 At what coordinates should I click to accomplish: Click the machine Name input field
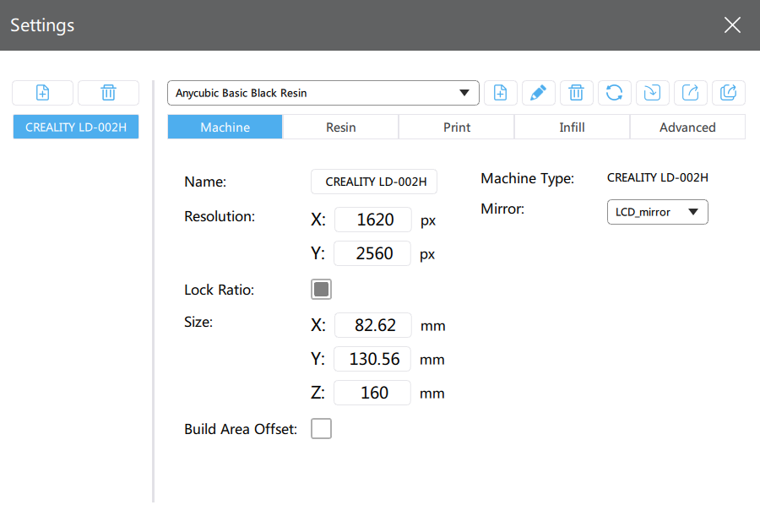click(374, 182)
